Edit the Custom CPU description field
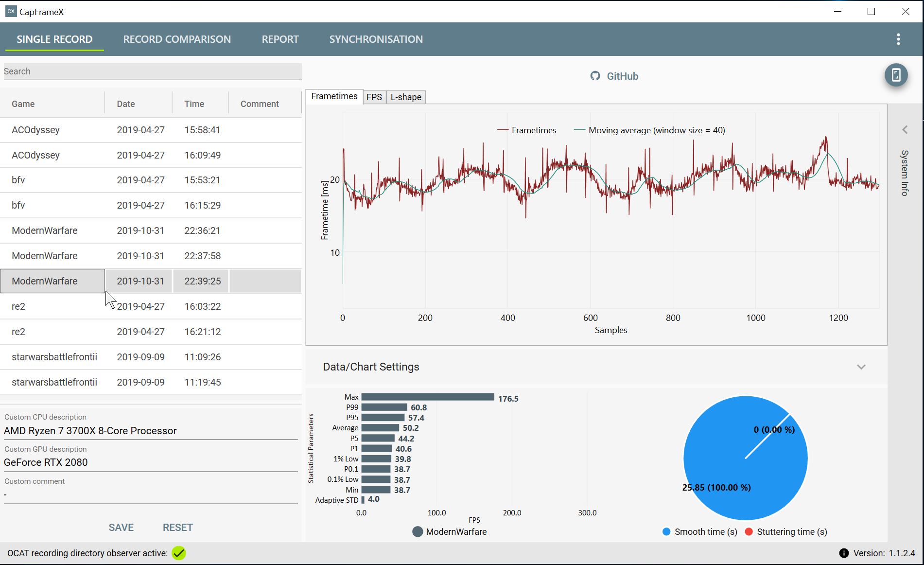This screenshot has width=924, height=565. pyautogui.click(x=151, y=431)
